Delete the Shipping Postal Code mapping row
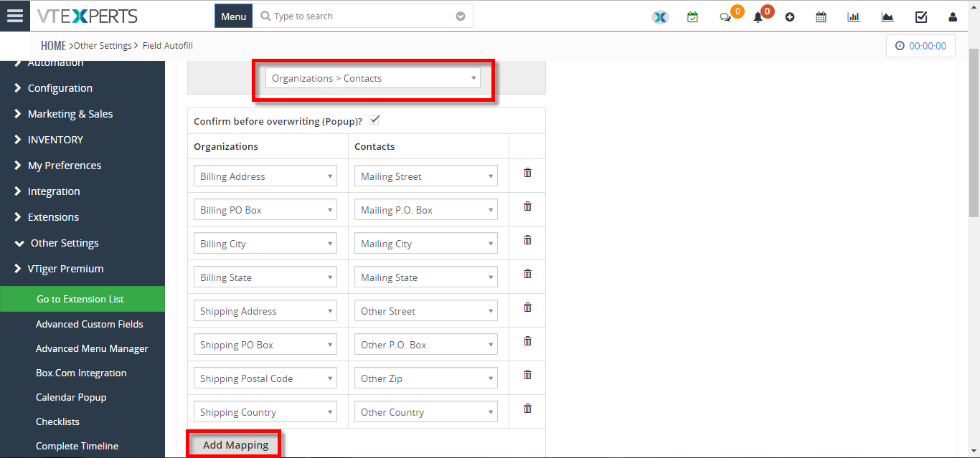 coord(527,375)
